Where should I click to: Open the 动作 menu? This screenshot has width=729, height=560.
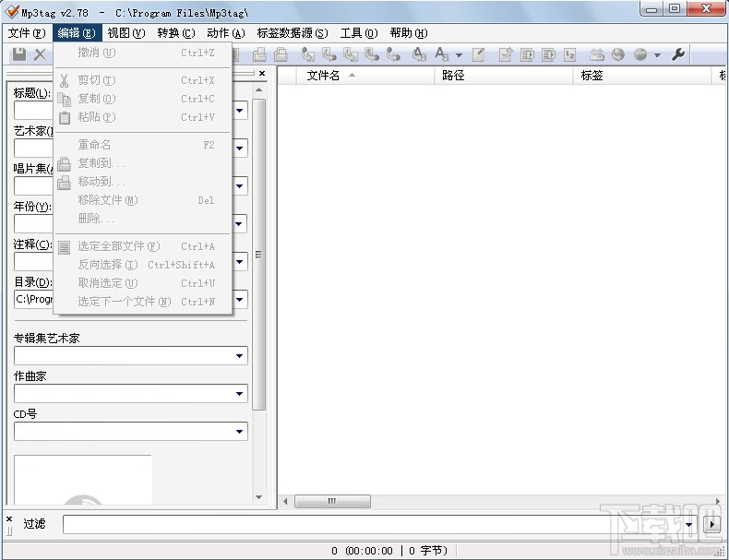[225, 33]
